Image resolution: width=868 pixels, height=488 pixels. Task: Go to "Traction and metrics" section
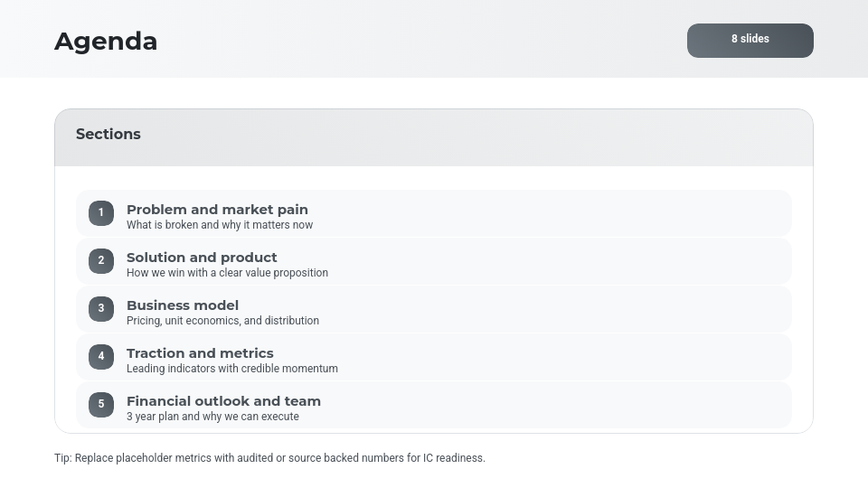200,353
